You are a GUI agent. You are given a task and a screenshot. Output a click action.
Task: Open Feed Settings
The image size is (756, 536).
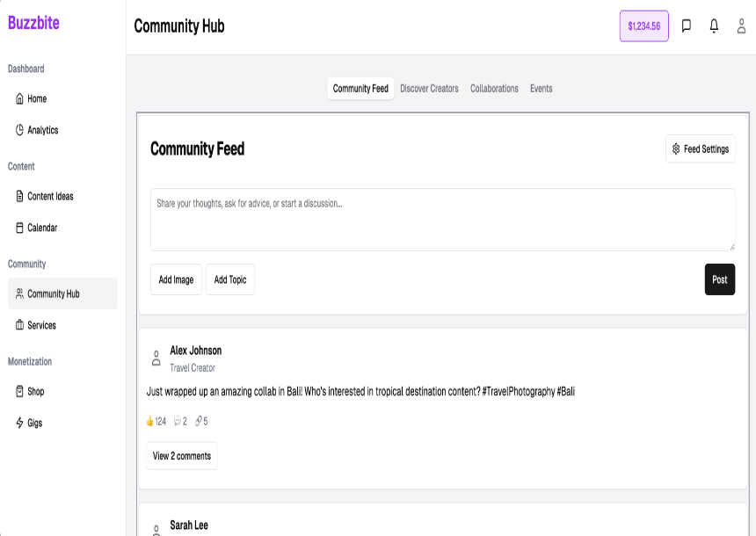click(700, 149)
